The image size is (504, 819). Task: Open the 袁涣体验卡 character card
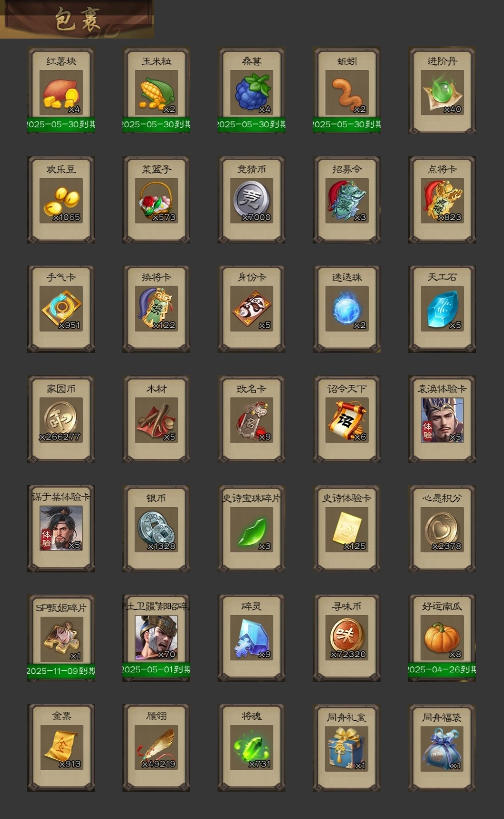[442, 419]
